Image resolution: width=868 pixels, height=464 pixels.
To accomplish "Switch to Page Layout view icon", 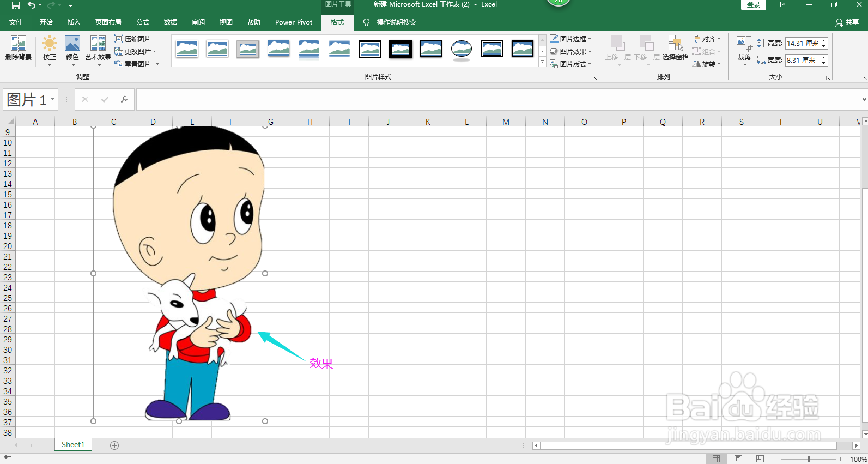I will click(738, 459).
